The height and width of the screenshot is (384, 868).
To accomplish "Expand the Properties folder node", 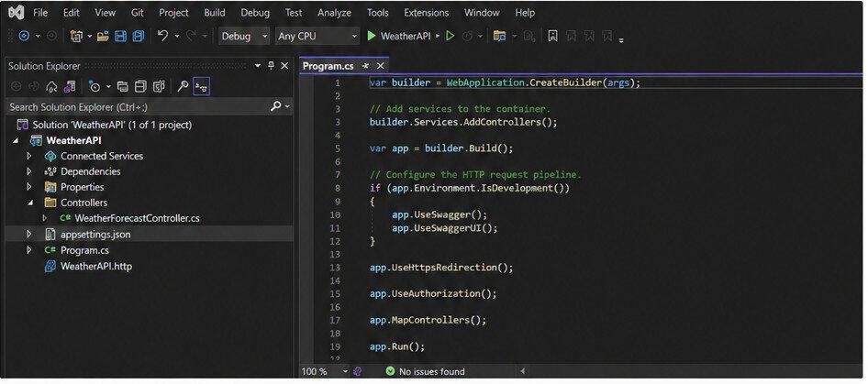I will coord(29,187).
